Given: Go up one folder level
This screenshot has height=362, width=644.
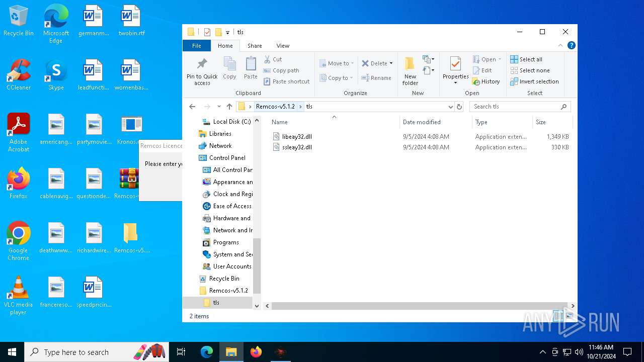Looking at the screenshot, I should coord(229,107).
